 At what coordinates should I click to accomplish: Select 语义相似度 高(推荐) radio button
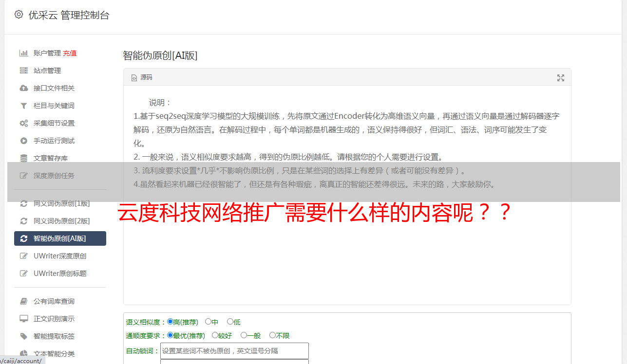tap(170, 322)
